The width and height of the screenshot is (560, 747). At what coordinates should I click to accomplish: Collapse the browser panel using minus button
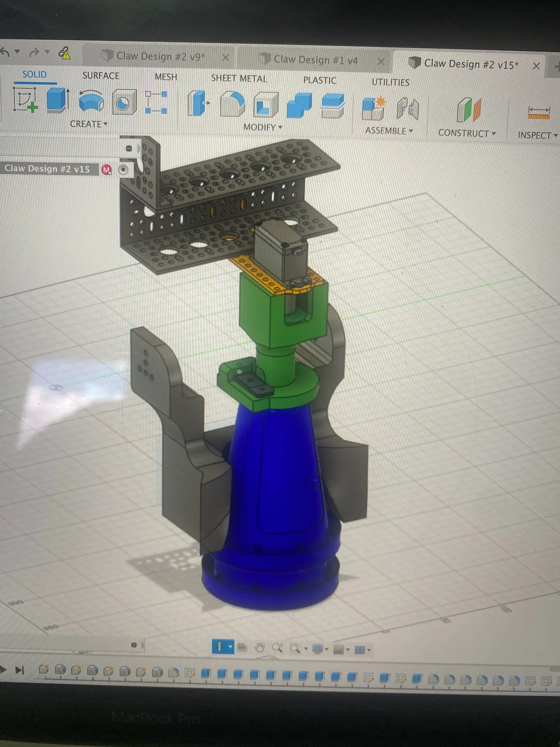(129, 148)
